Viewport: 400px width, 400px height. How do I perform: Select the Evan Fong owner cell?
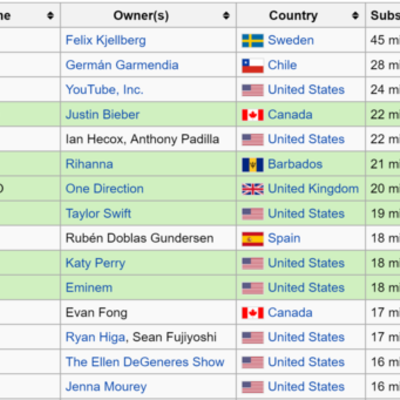[148, 313]
